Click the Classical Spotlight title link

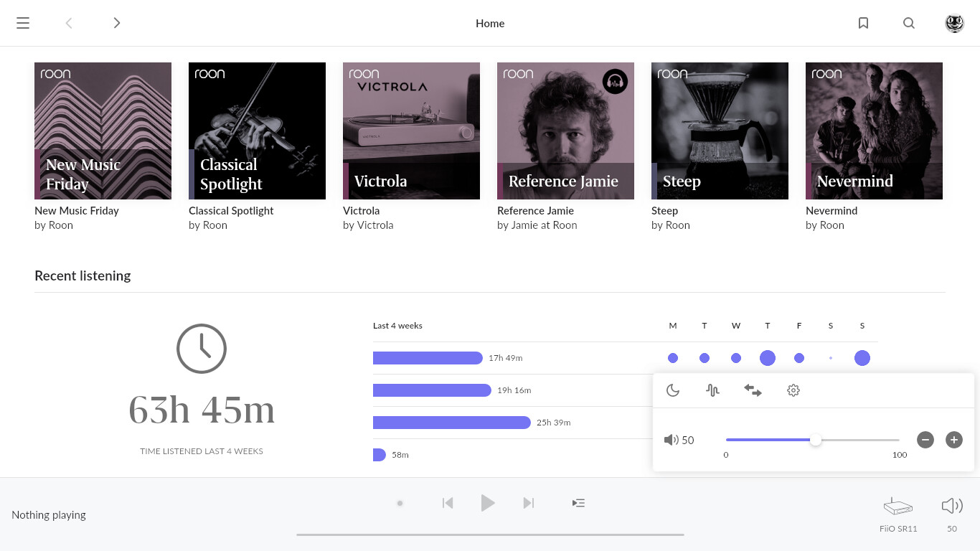pos(231,210)
